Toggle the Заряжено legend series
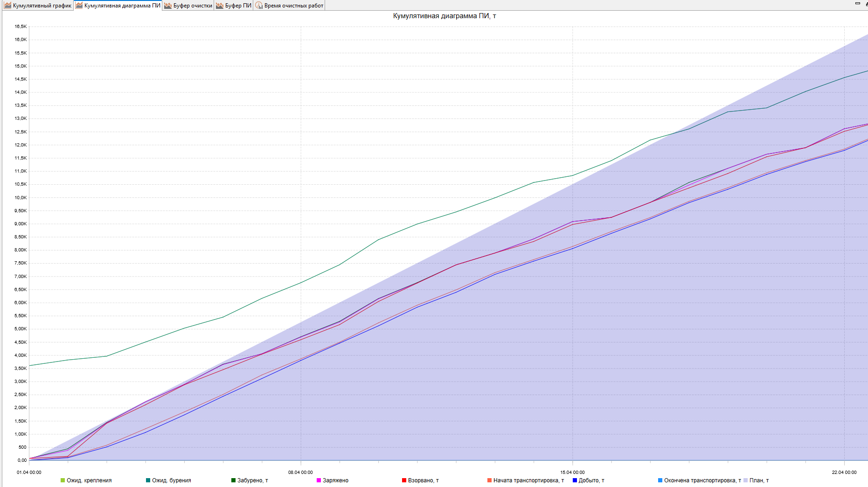Viewport: 868px width, 487px height. click(333, 480)
